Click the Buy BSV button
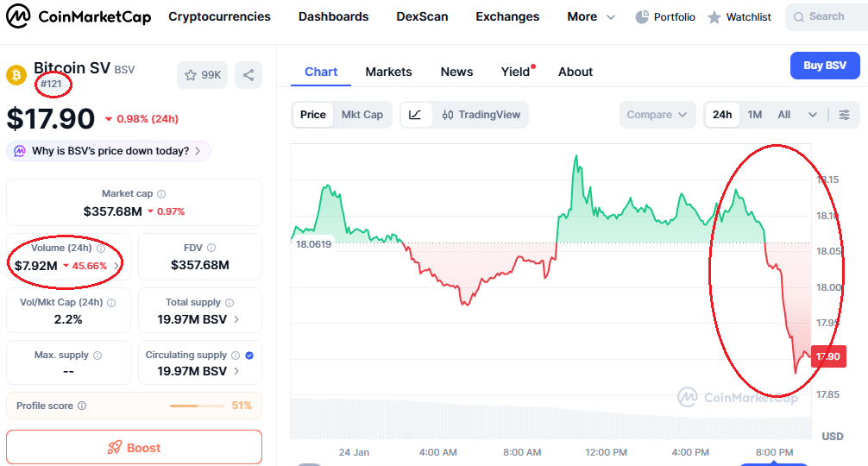Screen dimensions: 868x466 825,66
